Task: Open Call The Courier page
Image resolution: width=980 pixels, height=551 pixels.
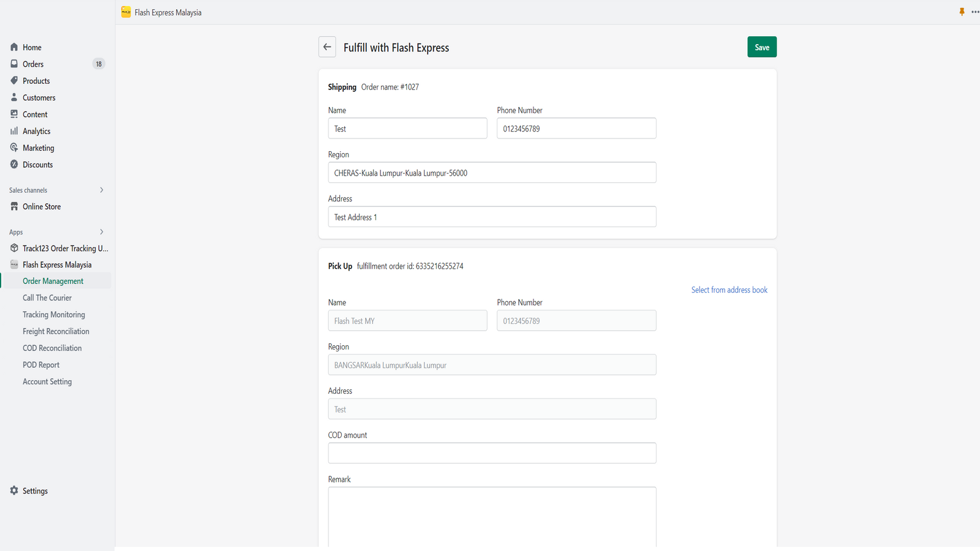Action: click(47, 298)
